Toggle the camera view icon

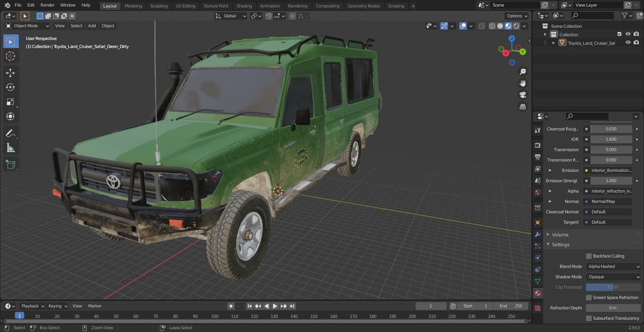tap(522, 95)
